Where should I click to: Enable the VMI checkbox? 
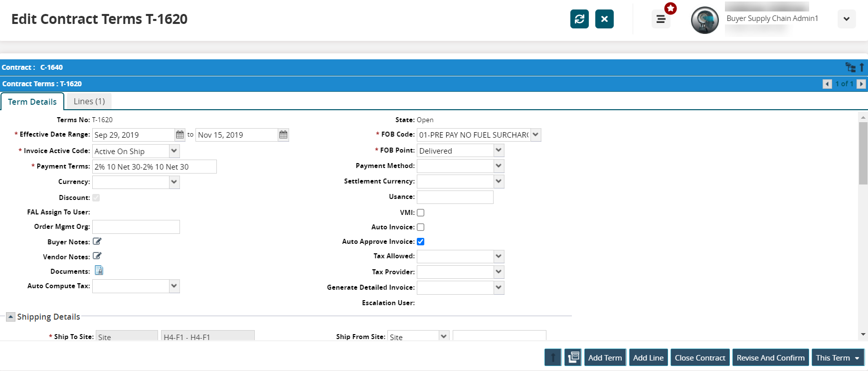[421, 212]
